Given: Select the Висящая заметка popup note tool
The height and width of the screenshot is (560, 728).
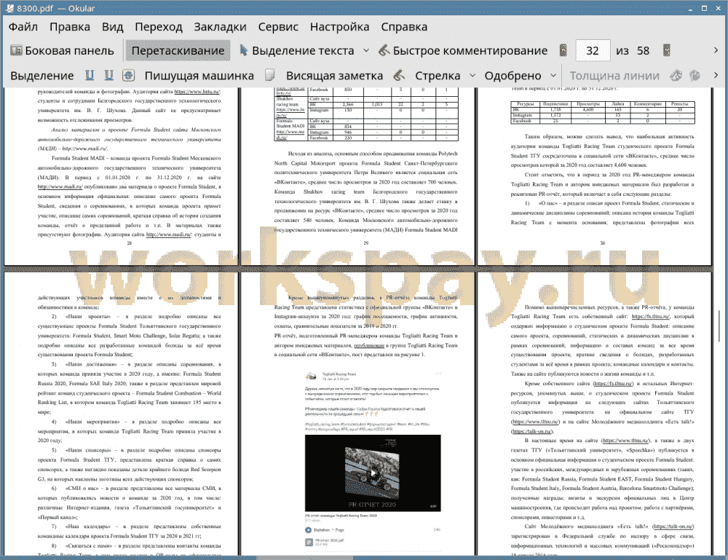Looking at the screenshot, I should [334, 76].
